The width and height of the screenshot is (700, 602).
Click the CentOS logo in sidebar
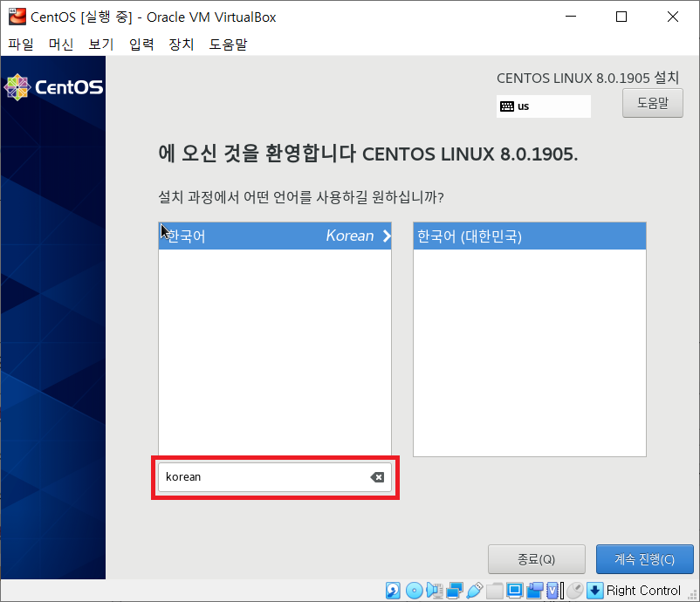[53, 87]
